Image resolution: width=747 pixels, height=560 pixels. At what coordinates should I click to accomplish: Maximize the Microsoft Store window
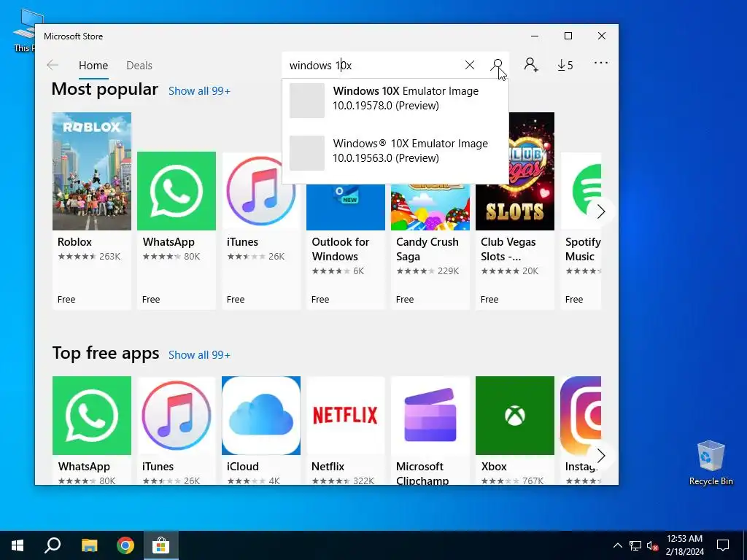tap(568, 36)
